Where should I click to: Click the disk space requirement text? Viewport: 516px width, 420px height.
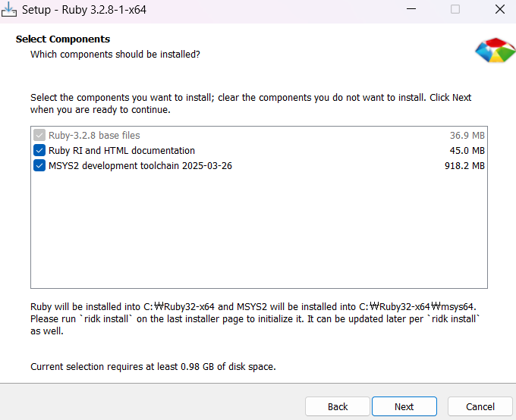153,367
